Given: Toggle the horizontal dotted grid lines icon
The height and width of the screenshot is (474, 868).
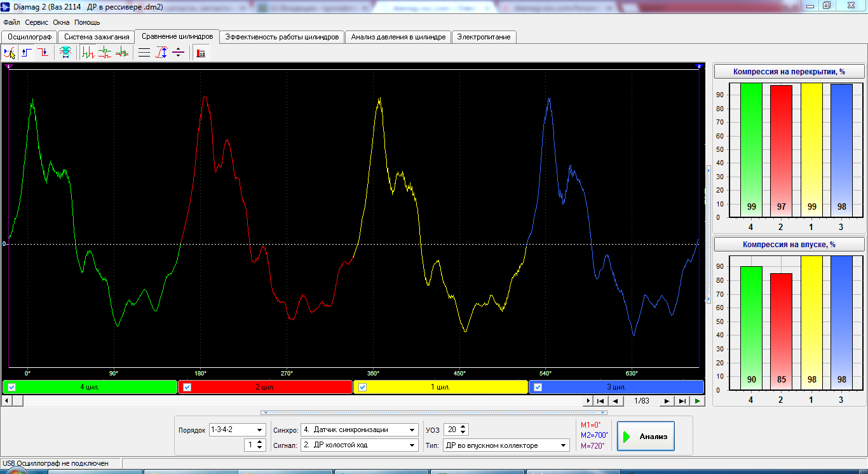Looking at the screenshot, I should coord(144,53).
